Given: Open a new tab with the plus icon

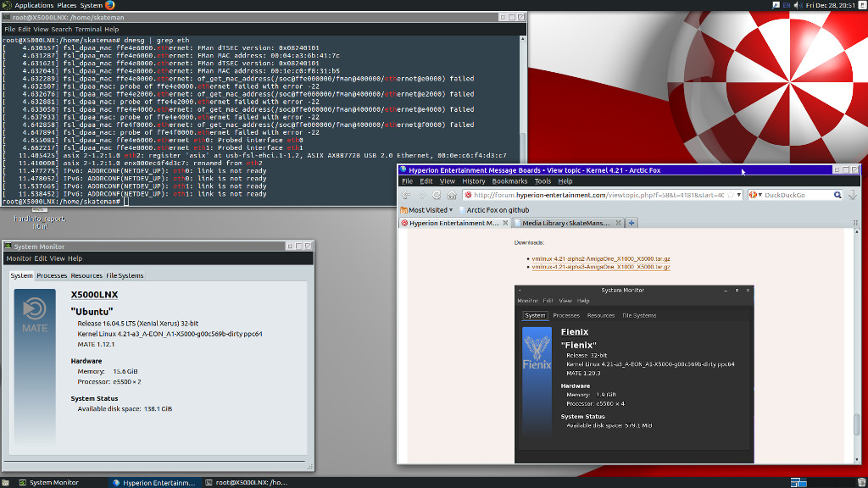Looking at the screenshot, I should tap(631, 223).
